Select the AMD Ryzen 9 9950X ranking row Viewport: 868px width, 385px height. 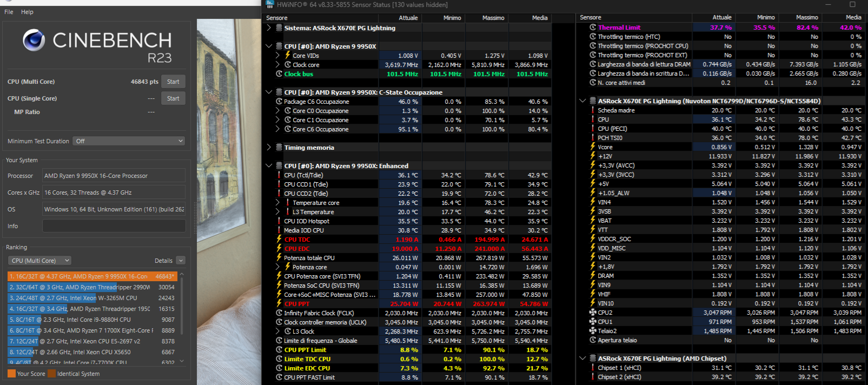92,276
